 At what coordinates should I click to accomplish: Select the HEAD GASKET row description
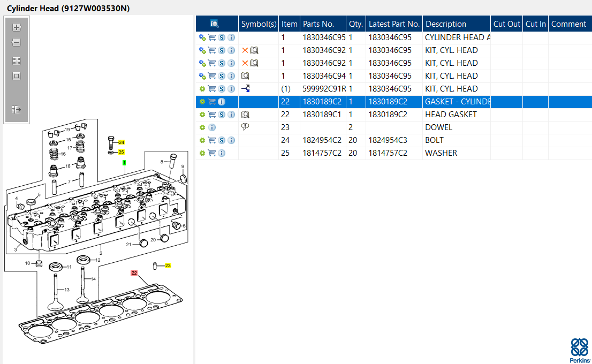click(x=451, y=115)
